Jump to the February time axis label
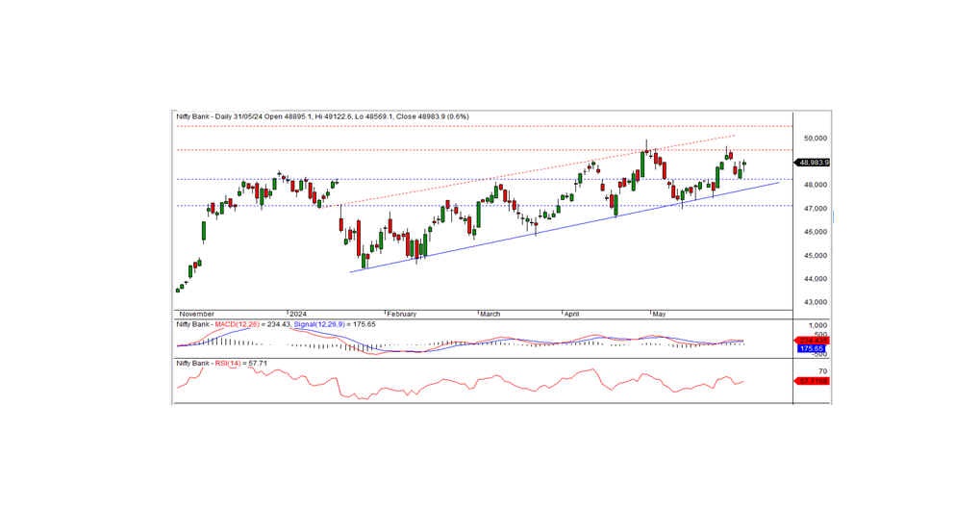Image resolution: width=980 pixels, height=507 pixels. [403, 314]
